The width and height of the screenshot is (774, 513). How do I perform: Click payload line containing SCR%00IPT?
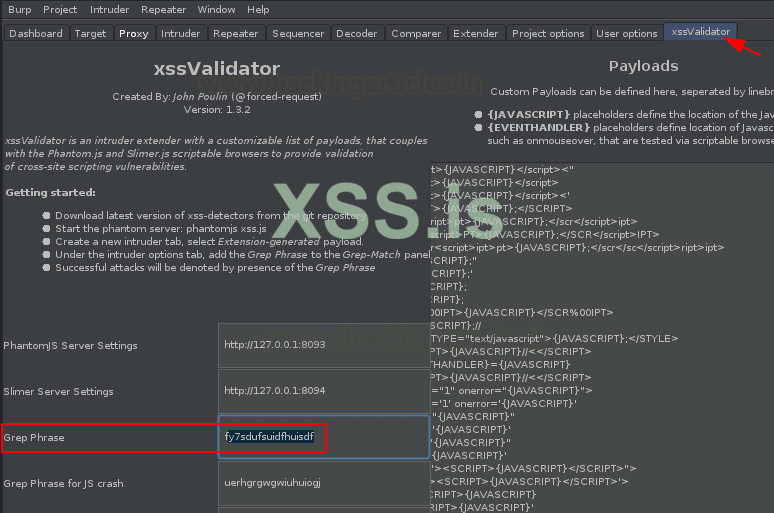pyautogui.click(x=522, y=313)
